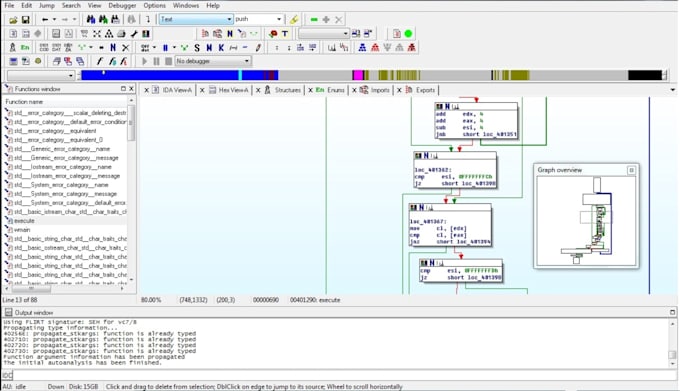Select the wmain function in list
680x391 pixels.
[x=65, y=230]
